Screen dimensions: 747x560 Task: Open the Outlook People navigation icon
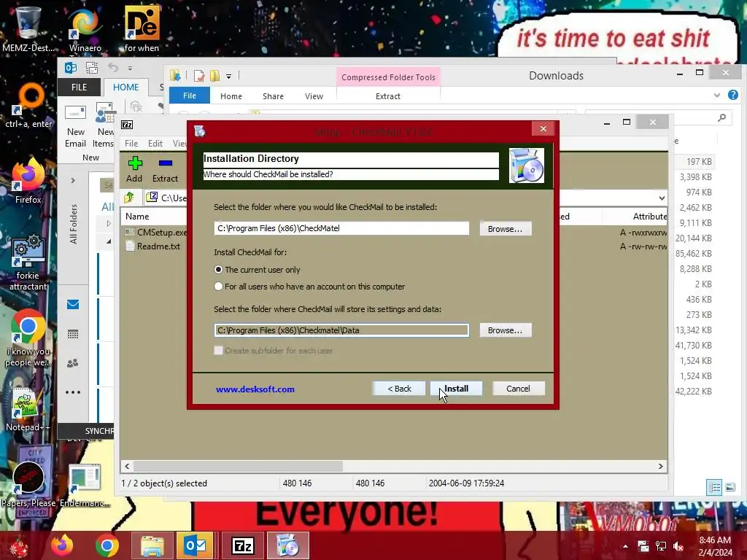[x=73, y=363]
